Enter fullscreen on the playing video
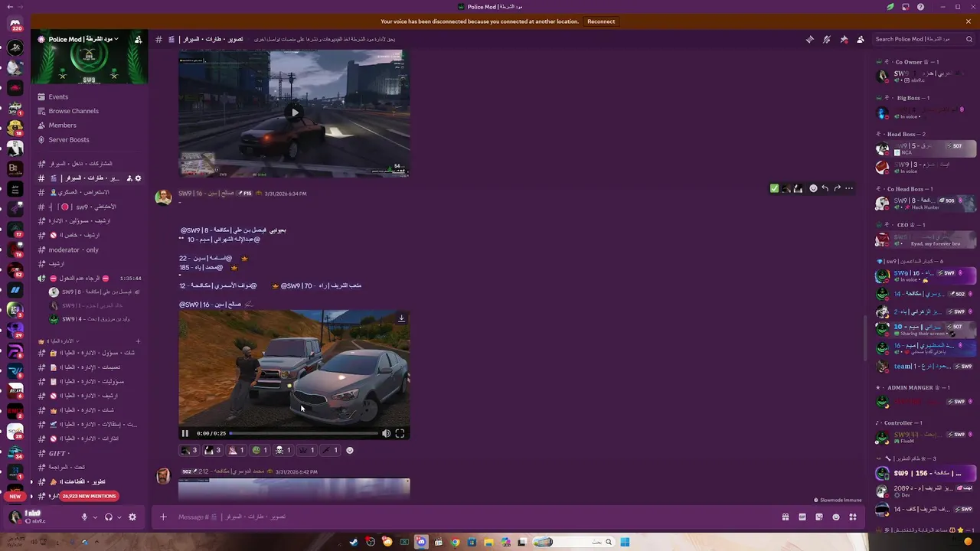The width and height of the screenshot is (980, 551). point(400,433)
